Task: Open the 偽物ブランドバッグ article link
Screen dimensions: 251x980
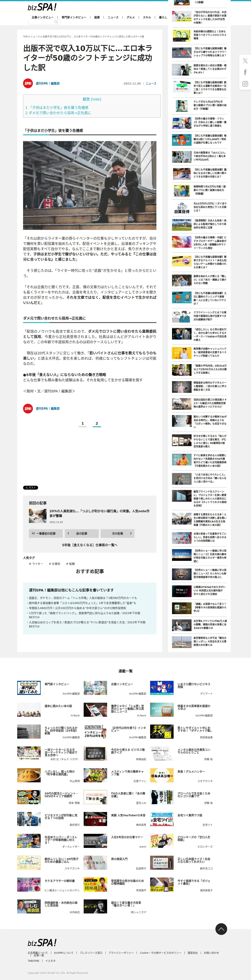Action: (85, 615)
